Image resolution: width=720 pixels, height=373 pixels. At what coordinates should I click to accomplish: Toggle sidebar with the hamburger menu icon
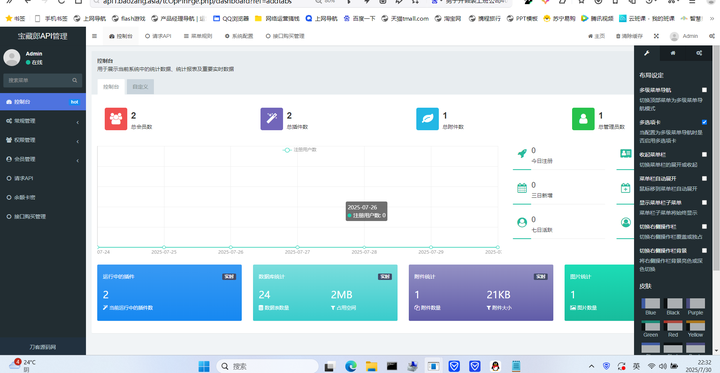(94, 36)
